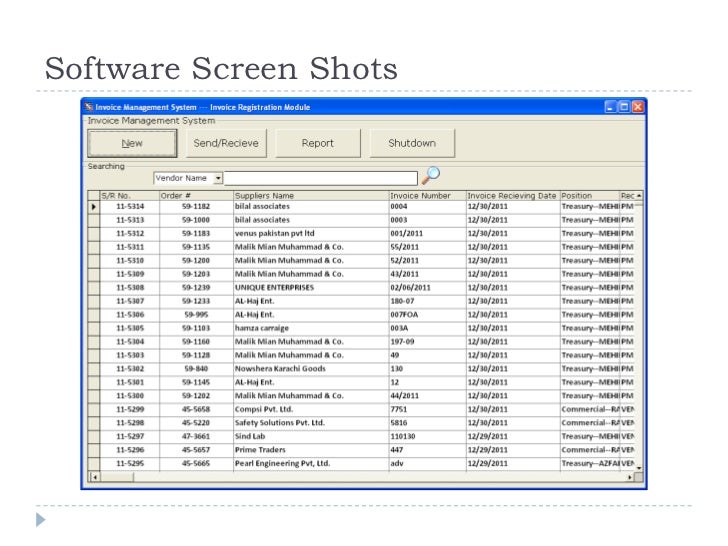Select supplier UNIQUE ENTERPRISES

[311, 288]
